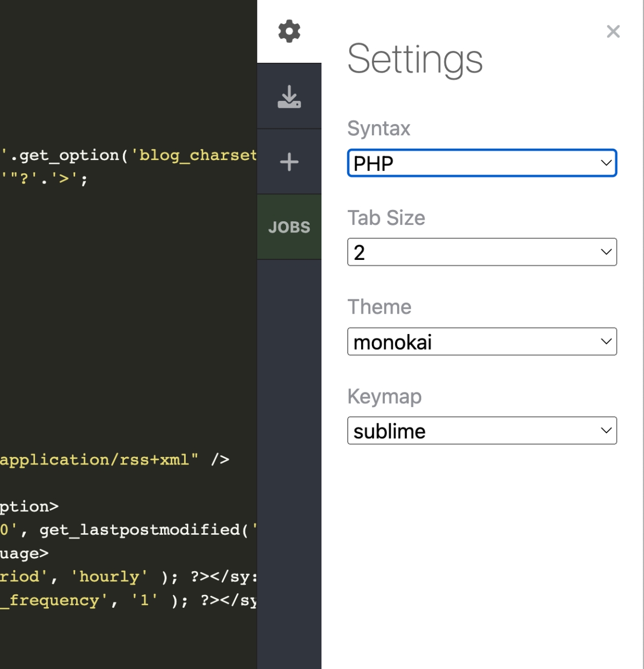The width and height of the screenshot is (644, 669).
Task: Click the Settings heading text
Action: pos(415,59)
